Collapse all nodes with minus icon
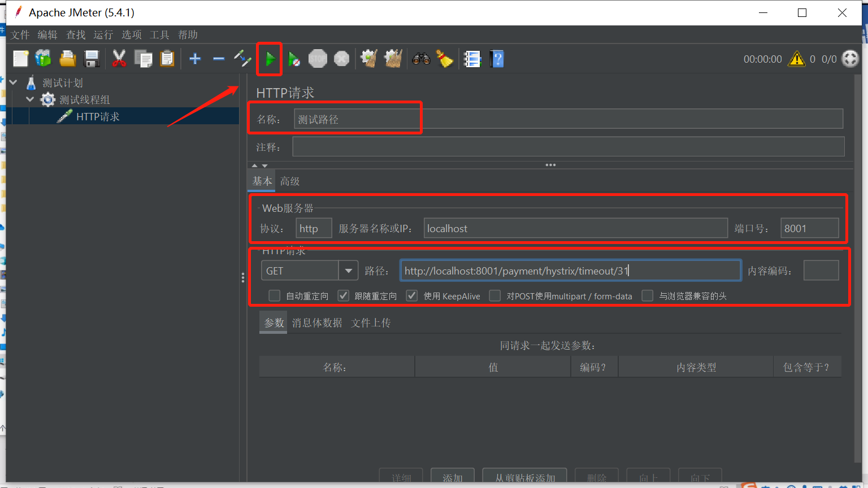The width and height of the screenshot is (868, 488). point(219,59)
